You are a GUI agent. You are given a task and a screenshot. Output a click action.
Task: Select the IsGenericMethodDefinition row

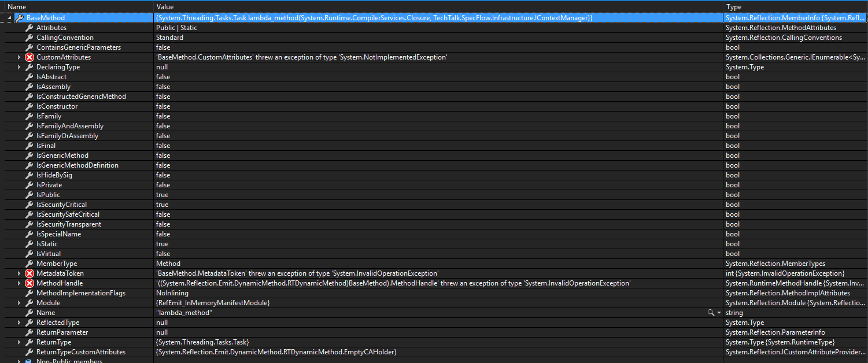pos(434,165)
